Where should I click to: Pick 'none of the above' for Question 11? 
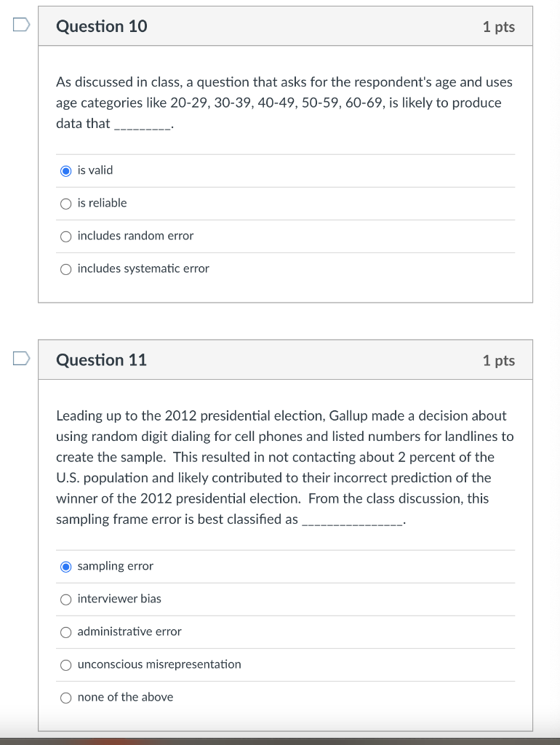click(x=66, y=697)
